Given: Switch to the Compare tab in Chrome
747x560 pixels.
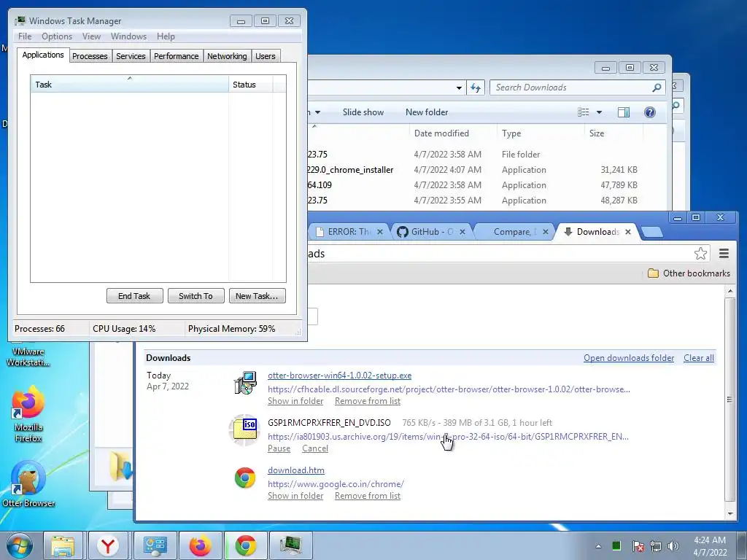Looking at the screenshot, I should [514, 232].
